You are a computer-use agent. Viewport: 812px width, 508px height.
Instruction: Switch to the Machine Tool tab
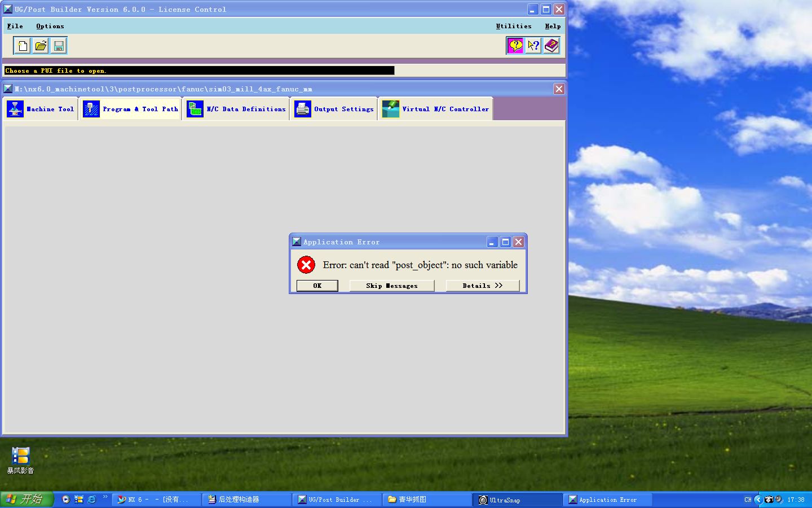(41, 109)
